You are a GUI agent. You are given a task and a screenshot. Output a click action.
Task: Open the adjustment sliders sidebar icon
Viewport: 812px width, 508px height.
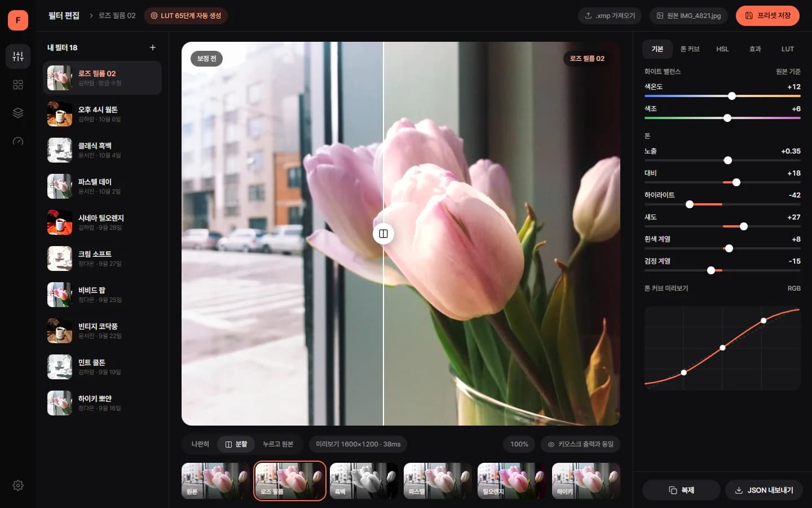click(18, 56)
